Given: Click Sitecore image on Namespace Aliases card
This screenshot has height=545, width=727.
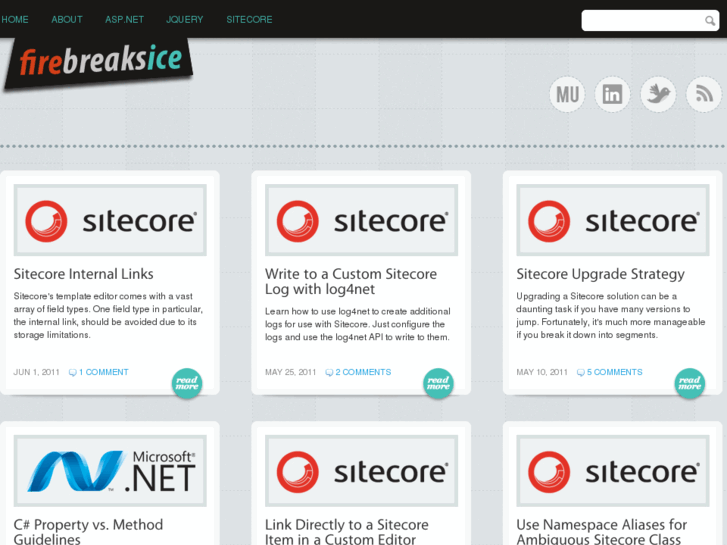Looking at the screenshot, I should pos(613,471).
